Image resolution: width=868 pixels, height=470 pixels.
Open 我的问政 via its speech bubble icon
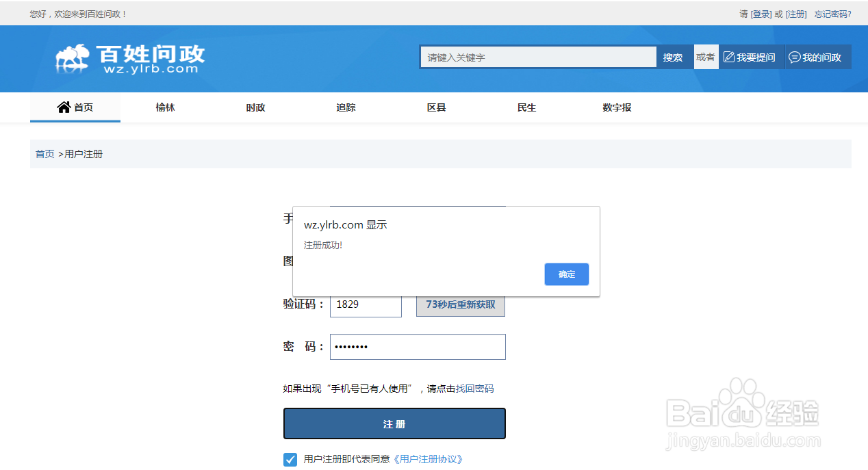794,57
